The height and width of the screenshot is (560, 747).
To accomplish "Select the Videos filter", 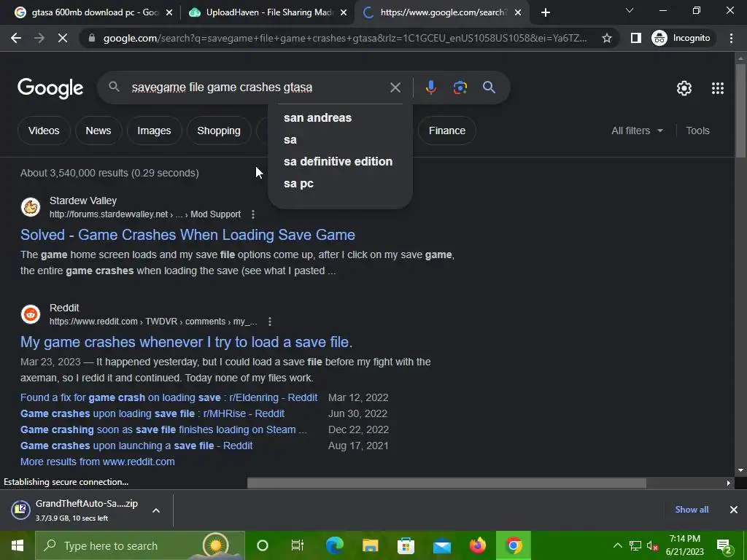I will [44, 131].
